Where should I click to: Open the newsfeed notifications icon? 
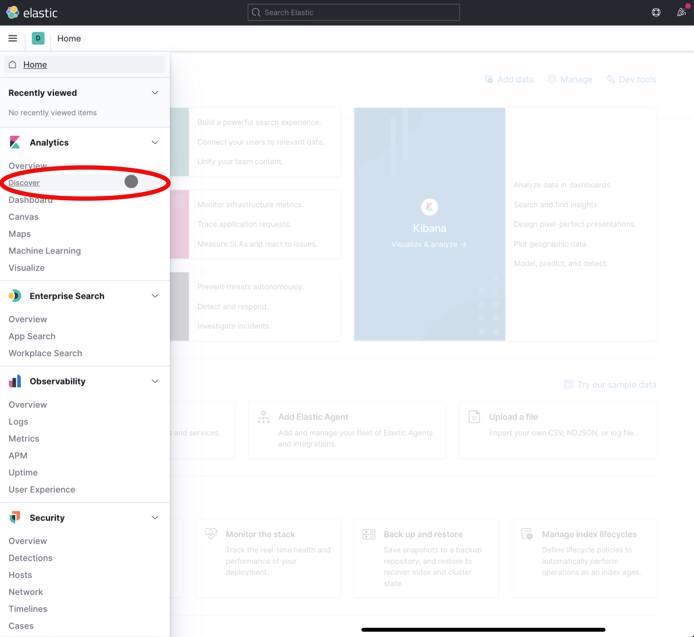click(x=681, y=12)
